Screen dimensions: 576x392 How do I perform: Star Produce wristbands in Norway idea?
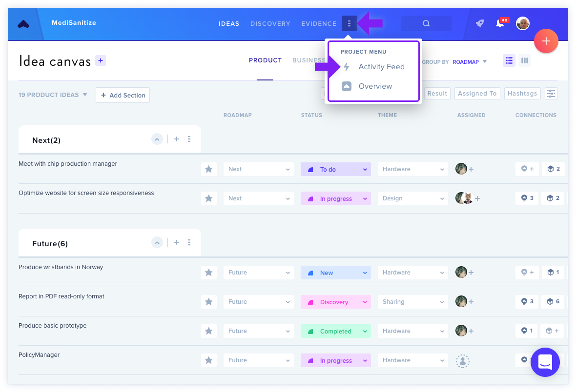(208, 273)
